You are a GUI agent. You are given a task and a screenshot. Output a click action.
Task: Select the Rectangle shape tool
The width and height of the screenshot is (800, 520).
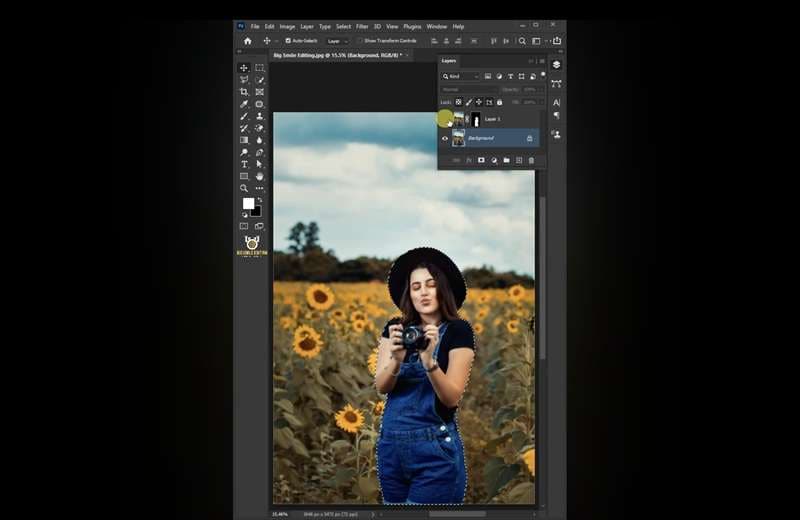point(244,176)
